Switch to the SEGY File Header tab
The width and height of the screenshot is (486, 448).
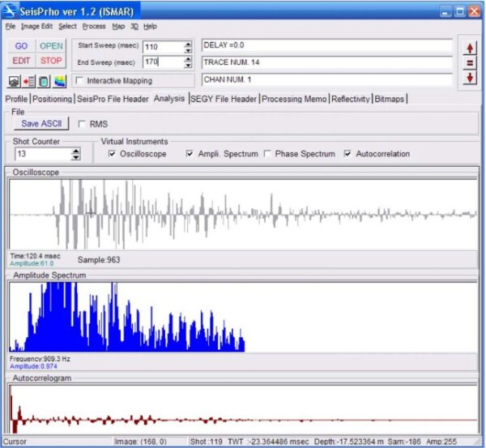pos(224,99)
